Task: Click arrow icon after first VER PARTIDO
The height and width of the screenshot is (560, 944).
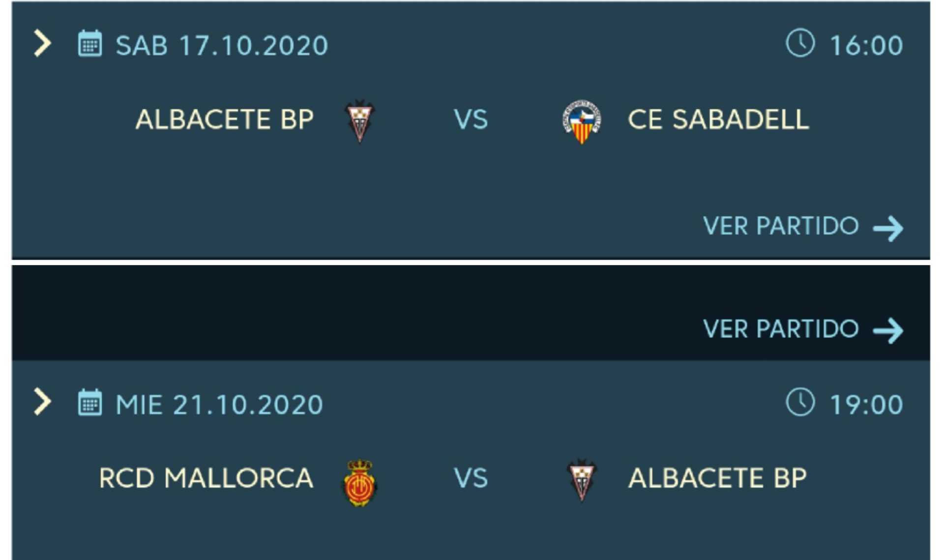Action: [x=888, y=229]
